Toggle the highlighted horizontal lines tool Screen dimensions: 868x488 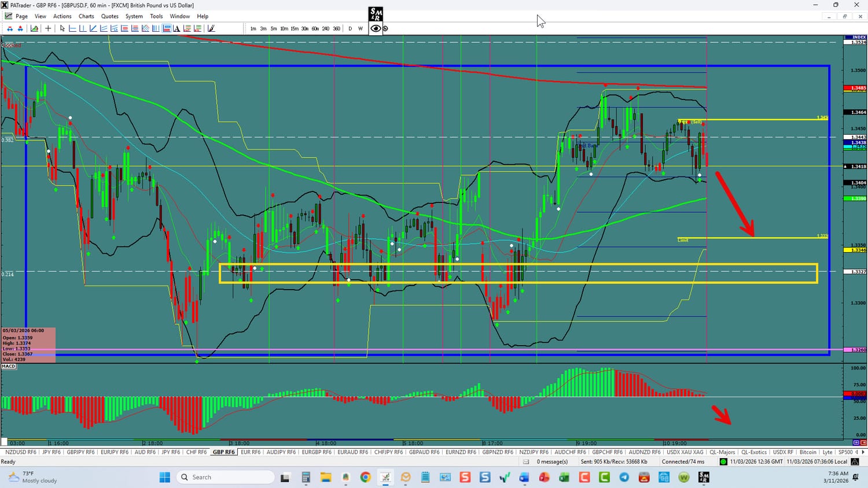point(167,28)
